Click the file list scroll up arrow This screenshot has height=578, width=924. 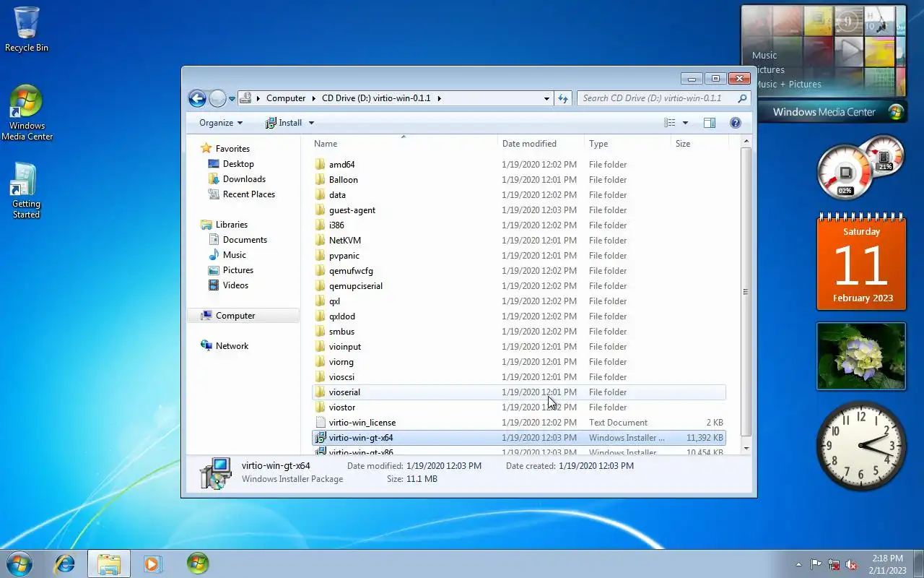click(746, 142)
